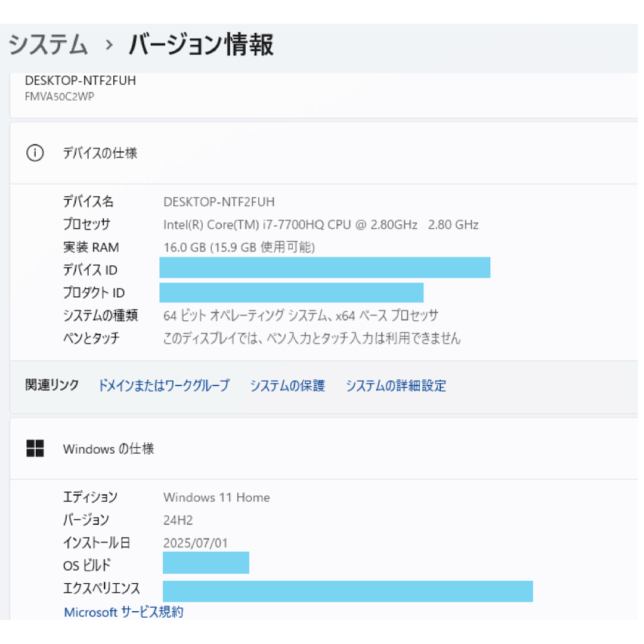This screenshot has height=644, width=644.
Task: Click the FMVA50C2WP model label
Action: point(60,96)
